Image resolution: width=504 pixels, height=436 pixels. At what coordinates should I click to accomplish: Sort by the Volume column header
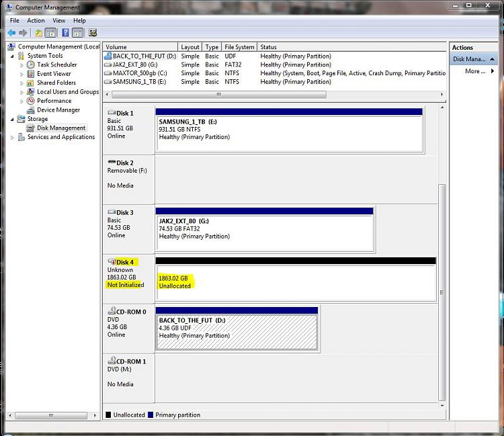click(x=140, y=47)
